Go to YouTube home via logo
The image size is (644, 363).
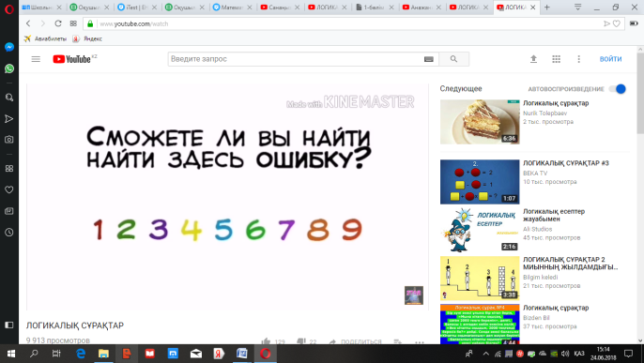(72, 59)
